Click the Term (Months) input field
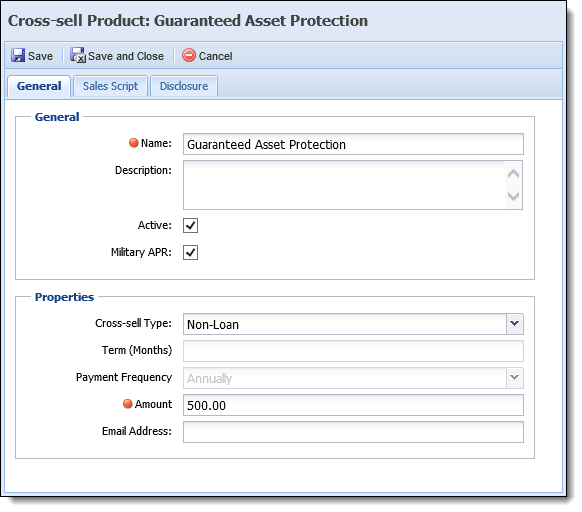The height and width of the screenshot is (512, 582). click(353, 351)
